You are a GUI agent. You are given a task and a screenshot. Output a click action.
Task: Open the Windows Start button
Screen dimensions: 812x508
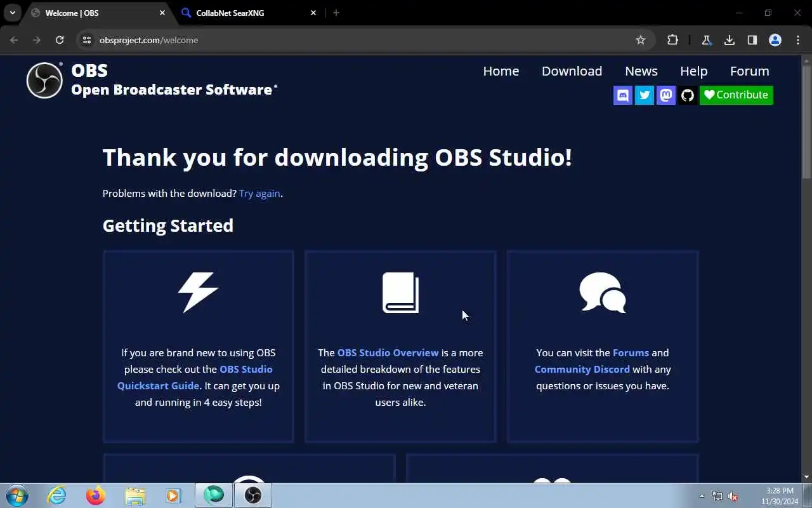[x=16, y=495]
